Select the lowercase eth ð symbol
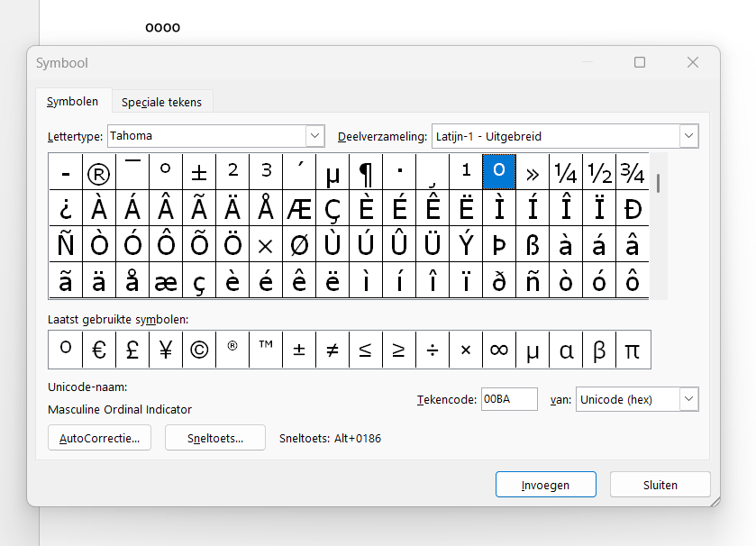 pyautogui.click(x=499, y=280)
